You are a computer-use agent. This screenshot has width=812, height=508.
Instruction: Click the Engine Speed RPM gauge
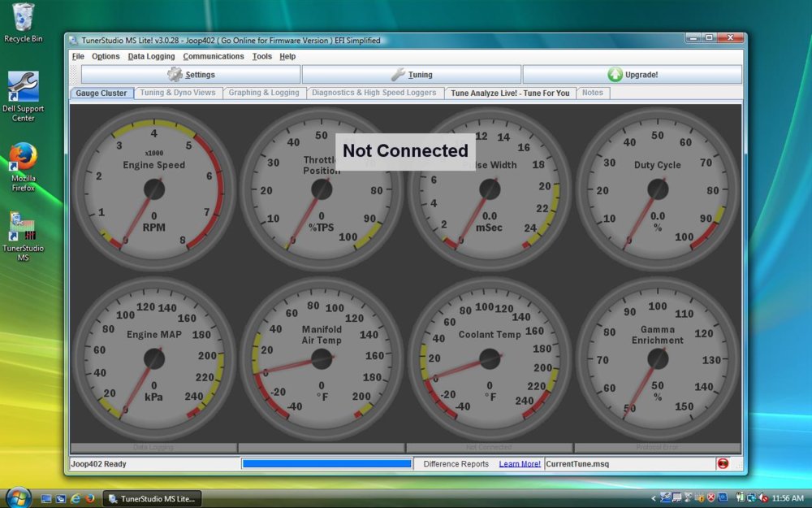pyautogui.click(x=154, y=189)
